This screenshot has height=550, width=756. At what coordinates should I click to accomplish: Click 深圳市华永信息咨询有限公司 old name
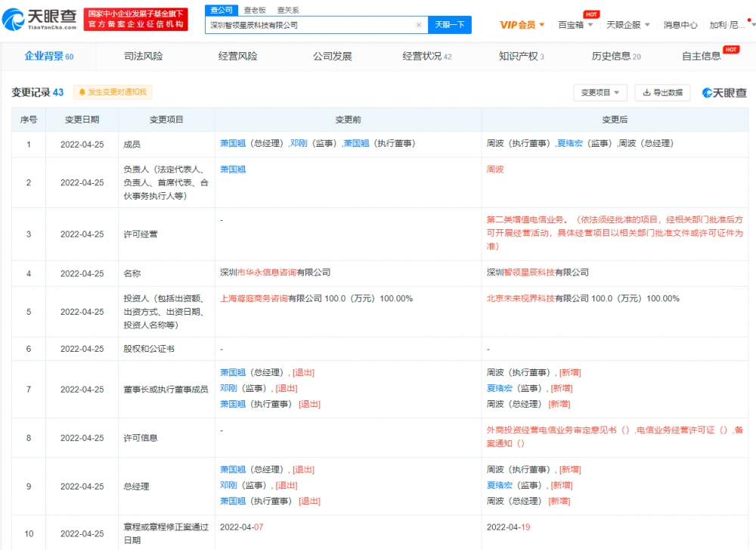(275, 272)
